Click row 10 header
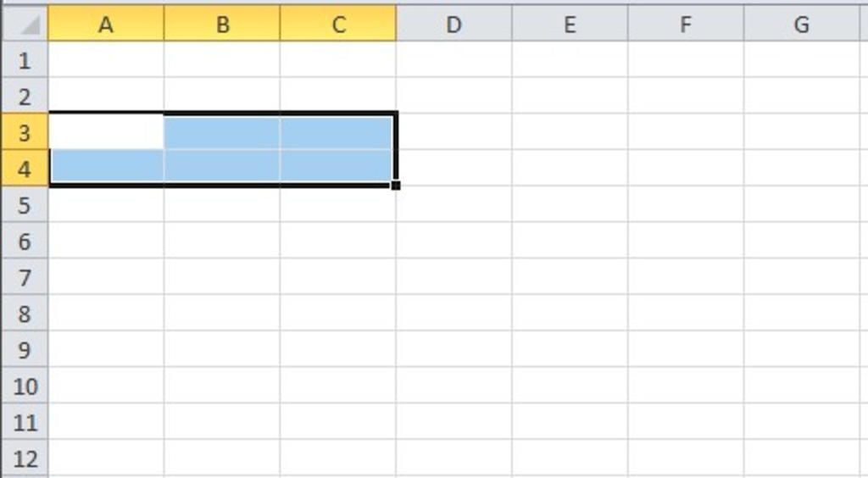The width and height of the screenshot is (868, 478). 24,386
